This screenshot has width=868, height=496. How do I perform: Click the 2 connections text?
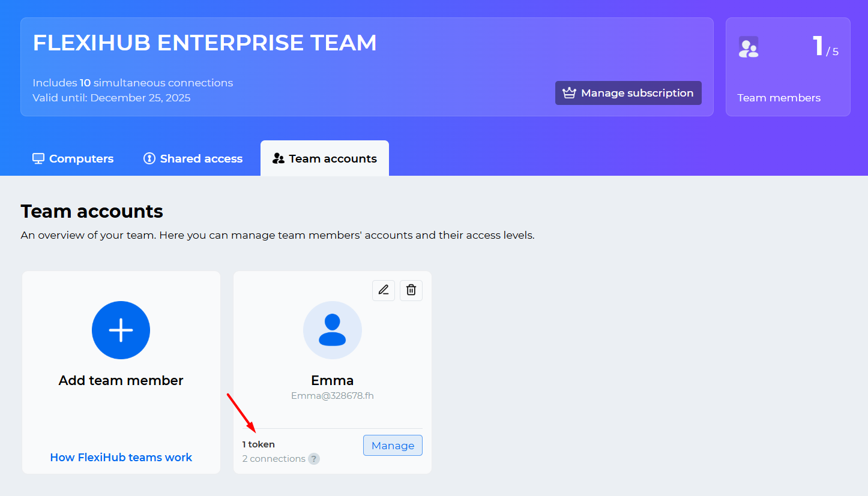(x=274, y=459)
